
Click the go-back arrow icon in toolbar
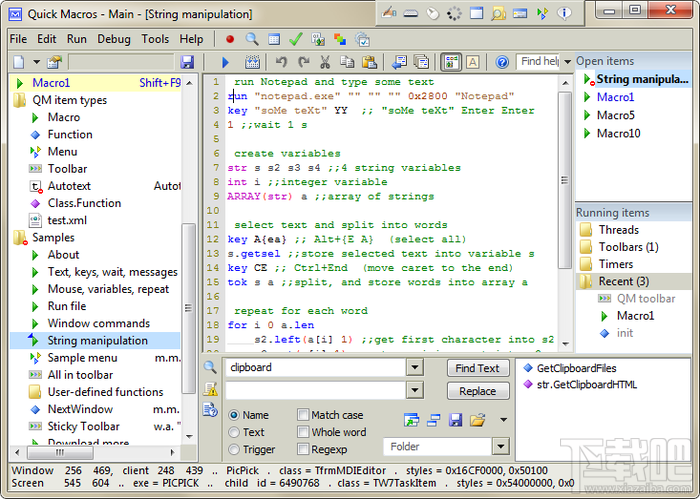(x=399, y=62)
